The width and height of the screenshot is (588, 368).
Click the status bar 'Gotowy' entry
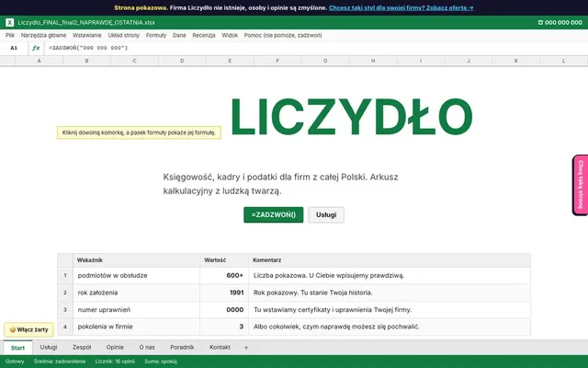point(15,362)
